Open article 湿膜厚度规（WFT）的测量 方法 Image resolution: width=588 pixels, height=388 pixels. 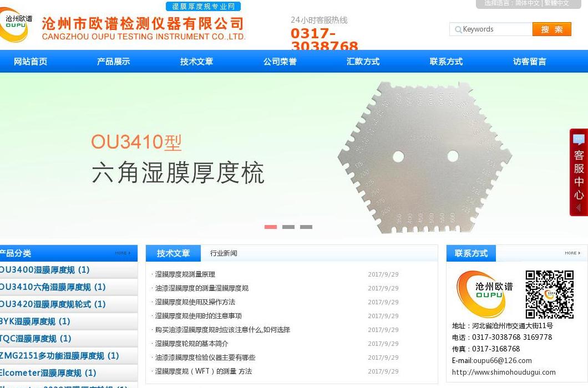pyautogui.click(x=204, y=371)
